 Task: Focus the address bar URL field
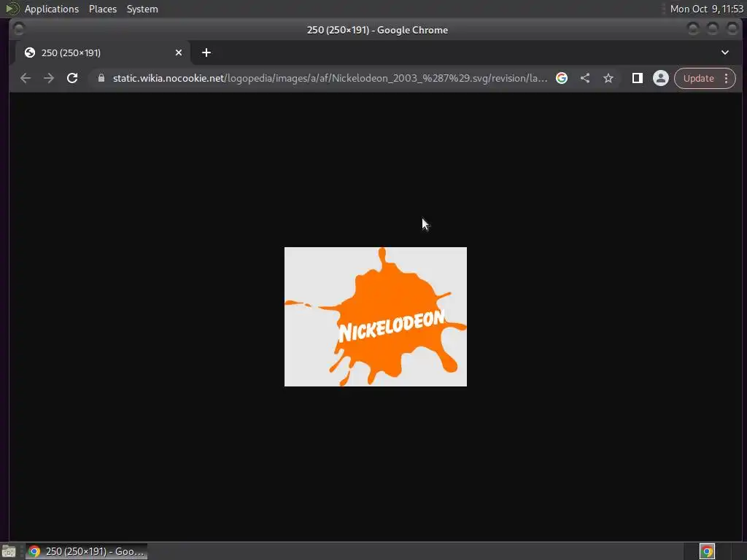(330, 78)
